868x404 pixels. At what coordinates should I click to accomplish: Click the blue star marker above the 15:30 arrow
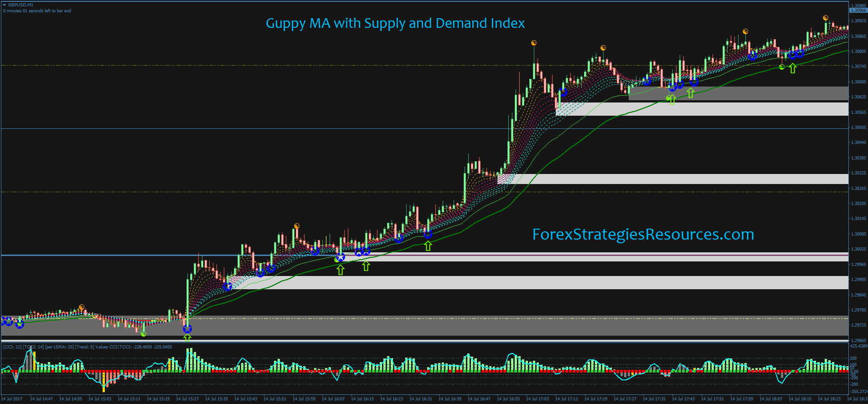(187, 329)
